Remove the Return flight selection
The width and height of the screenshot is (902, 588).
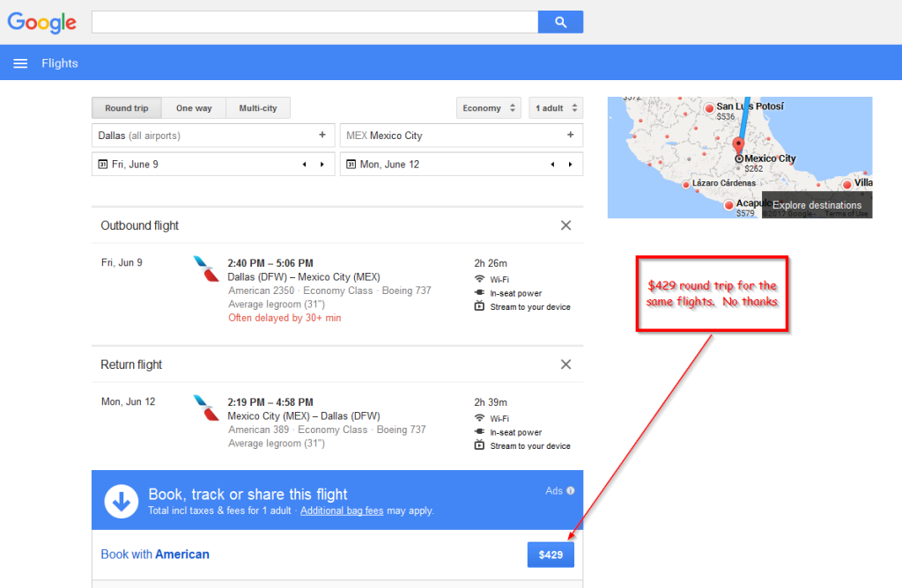pyautogui.click(x=566, y=364)
